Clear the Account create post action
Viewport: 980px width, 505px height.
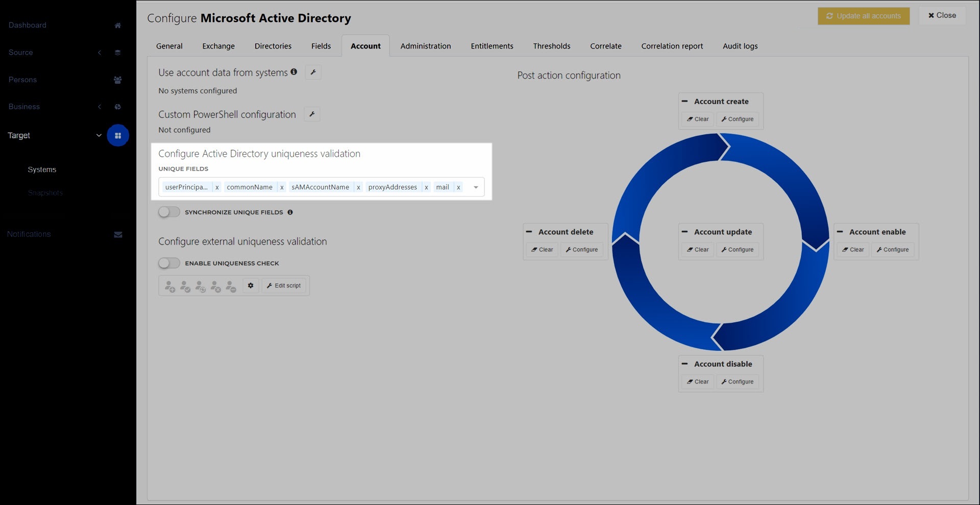click(x=698, y=119)
